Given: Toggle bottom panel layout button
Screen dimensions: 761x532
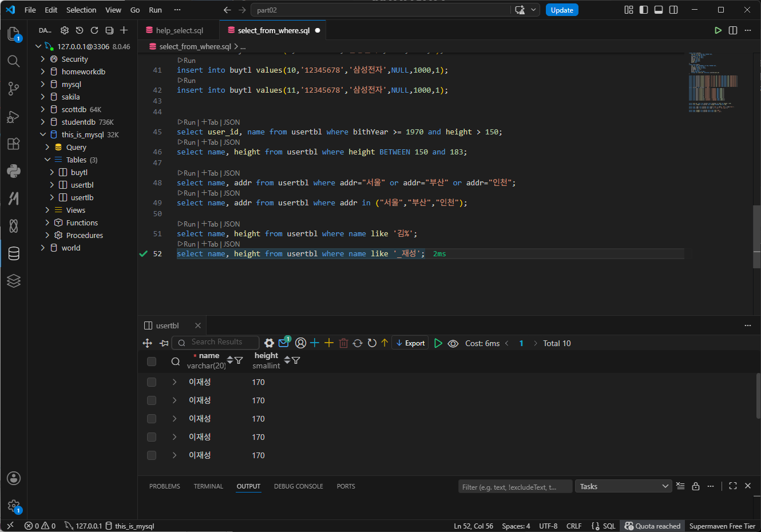Looking at the screenshot, I should tap(659, 10).
